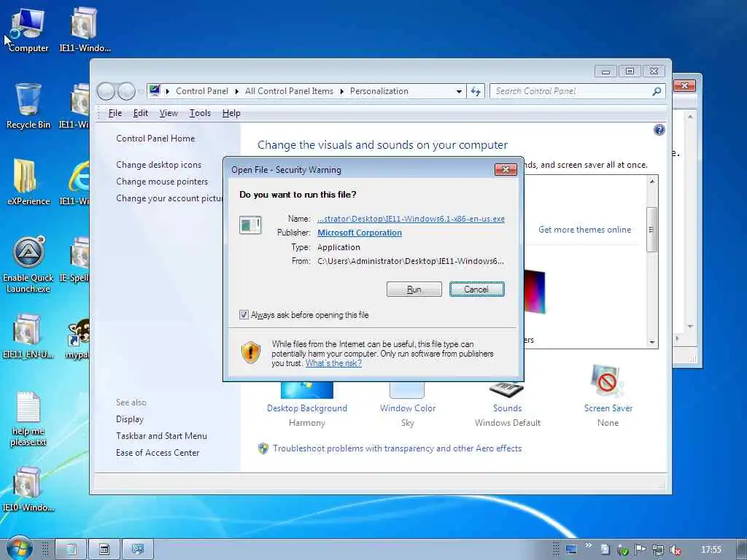The image size is (747, 560).
Task: Click the network tray icon
Action: [x=658, y=550]
